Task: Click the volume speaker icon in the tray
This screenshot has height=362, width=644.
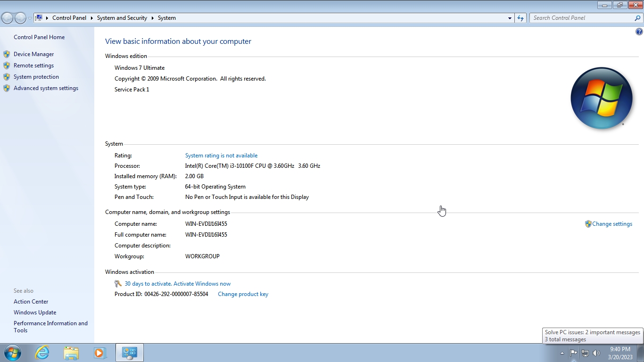Action: [596, 353]
